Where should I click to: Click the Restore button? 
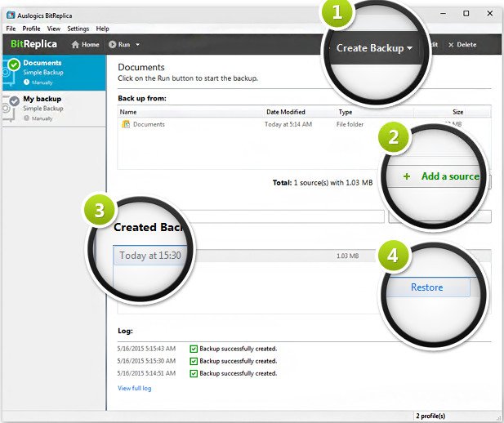427,287
